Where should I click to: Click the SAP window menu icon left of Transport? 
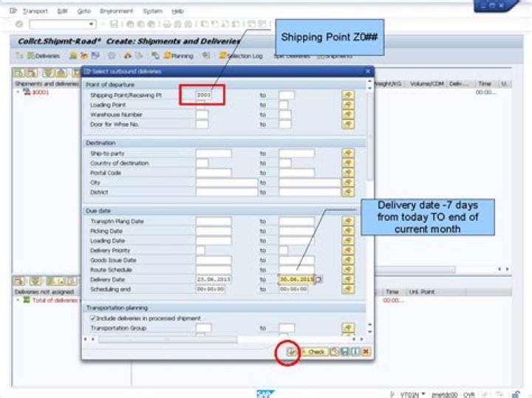(13, 11)
